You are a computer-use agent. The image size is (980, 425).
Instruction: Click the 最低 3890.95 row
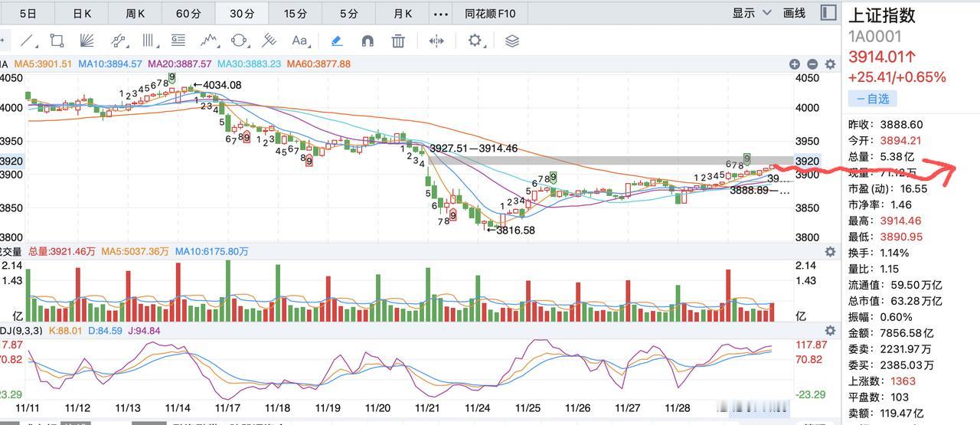tap(884, 237)
